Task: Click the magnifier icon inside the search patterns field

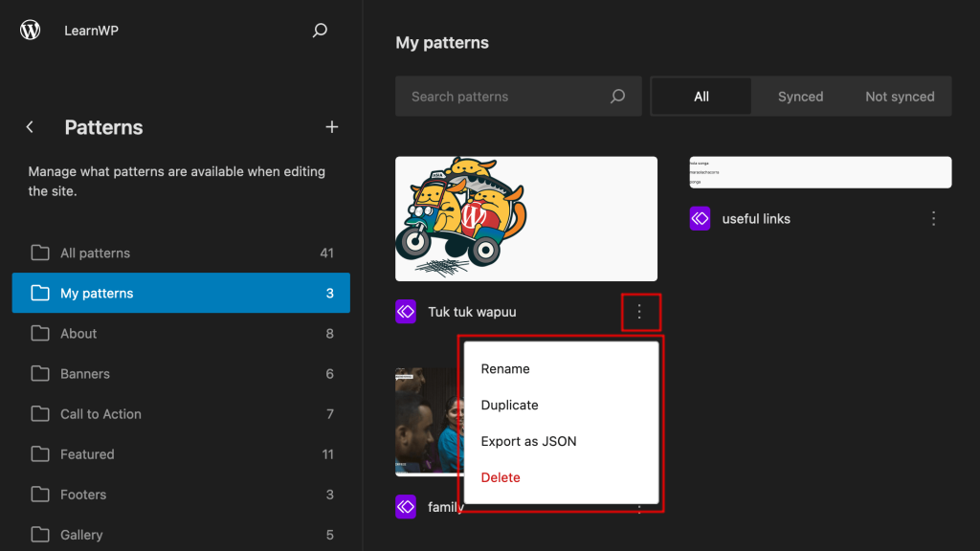Action: tap(618, 96)
